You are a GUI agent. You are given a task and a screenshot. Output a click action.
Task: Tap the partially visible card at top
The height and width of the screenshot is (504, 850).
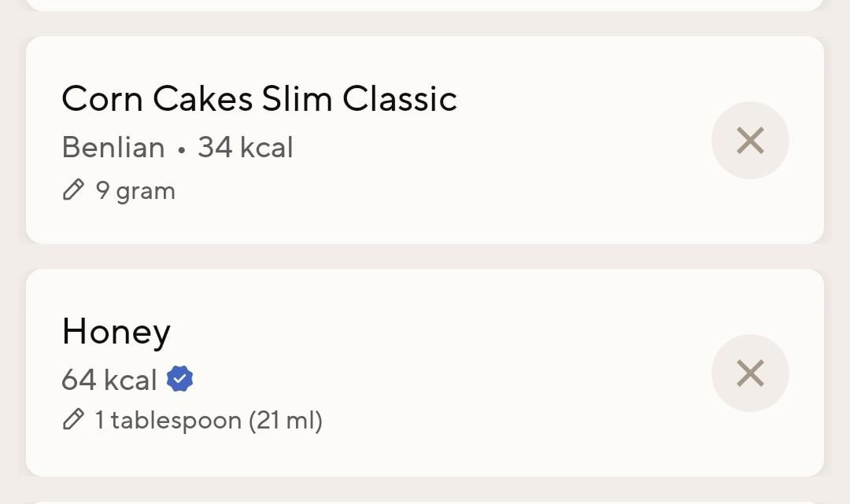(425, 4)
